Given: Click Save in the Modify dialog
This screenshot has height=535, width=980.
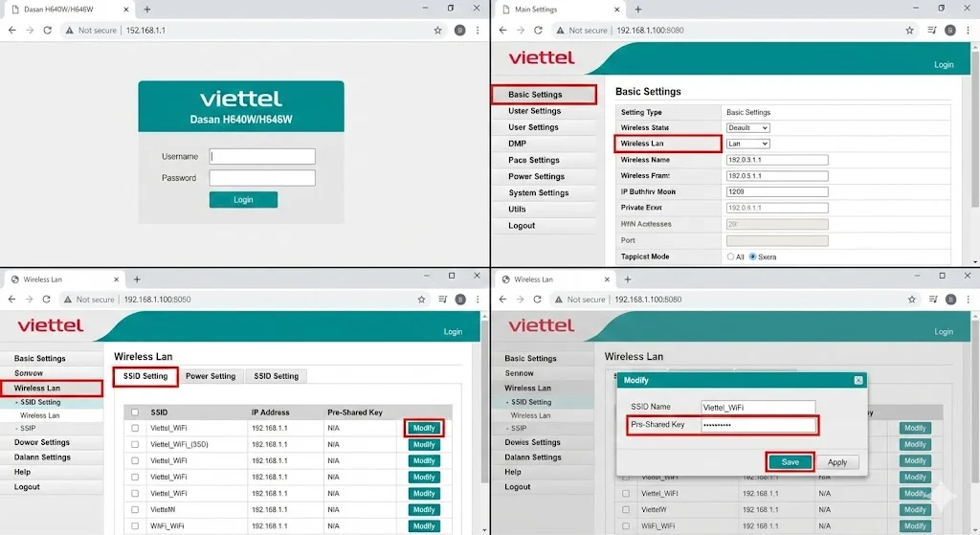Looking at the screenshot, I should pyautogui.click(x=790, y=462).
